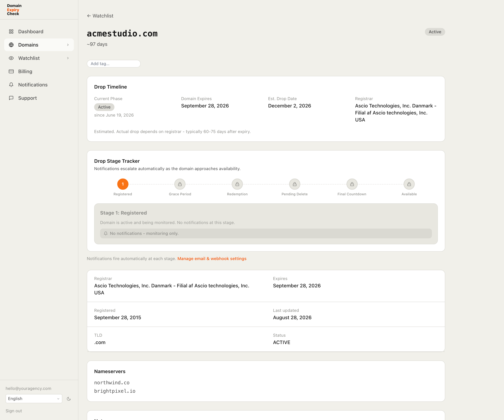Click Domain Expires September 28, 2026 value

[205, 106]
